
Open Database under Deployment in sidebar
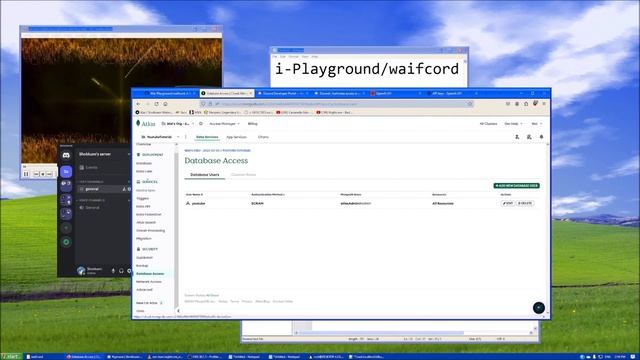[x=144, y=163]
